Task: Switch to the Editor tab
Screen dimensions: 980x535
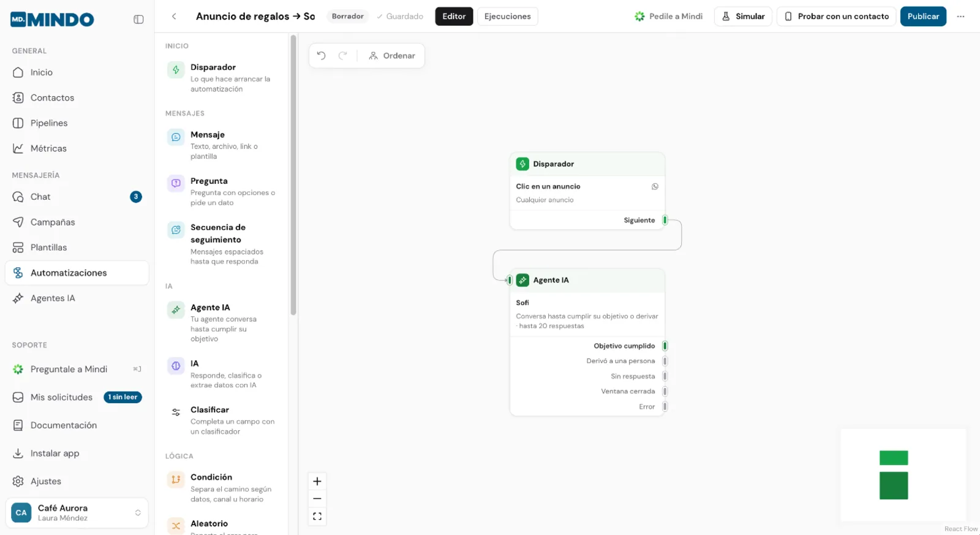Action: click(454, 17)
